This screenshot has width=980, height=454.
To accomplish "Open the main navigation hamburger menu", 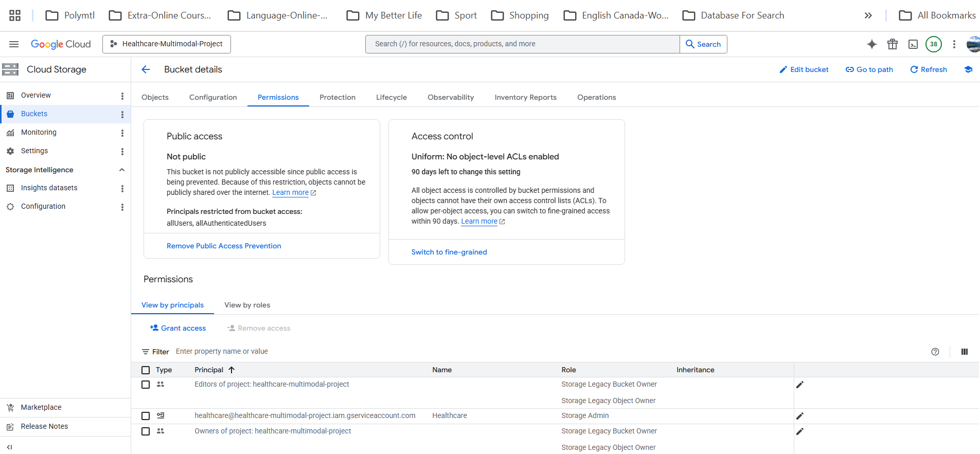I will pos(14,44).
